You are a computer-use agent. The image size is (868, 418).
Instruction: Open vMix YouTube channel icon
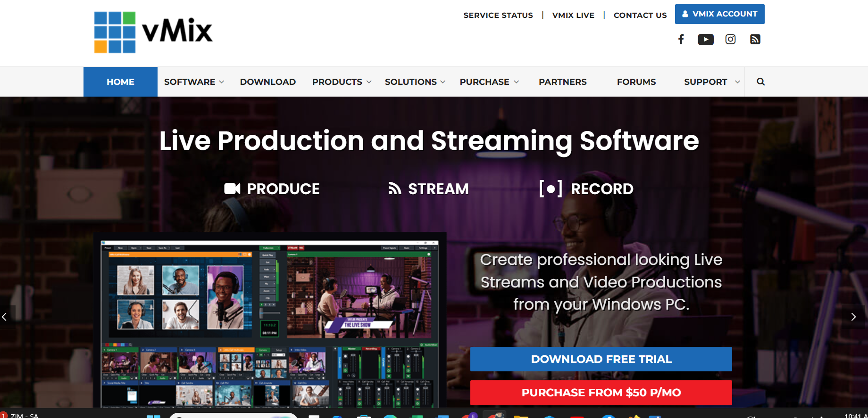click(x=706, y=40)
